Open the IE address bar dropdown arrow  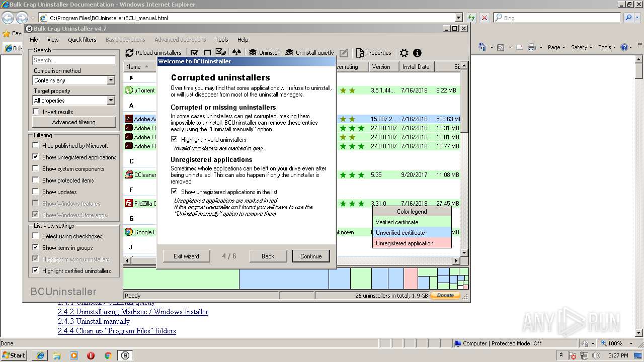(458, 18)
